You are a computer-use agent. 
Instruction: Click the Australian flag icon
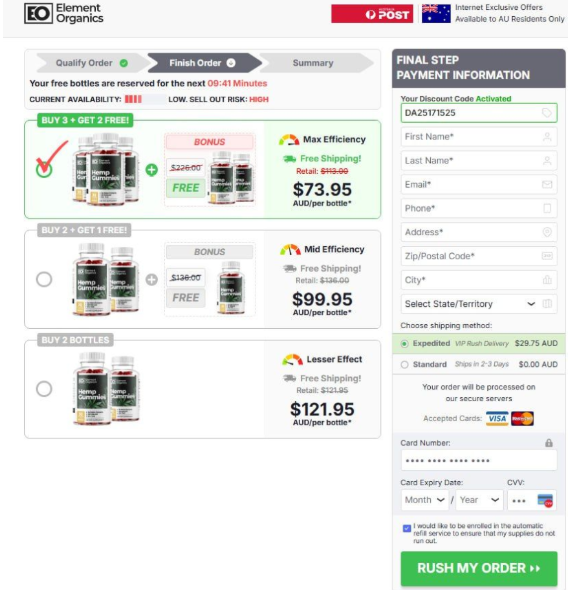click(436, 14)
